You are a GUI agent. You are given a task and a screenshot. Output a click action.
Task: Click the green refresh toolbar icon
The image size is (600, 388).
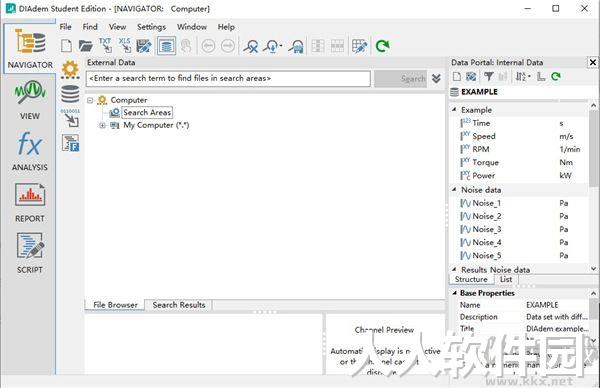point(382,46)
